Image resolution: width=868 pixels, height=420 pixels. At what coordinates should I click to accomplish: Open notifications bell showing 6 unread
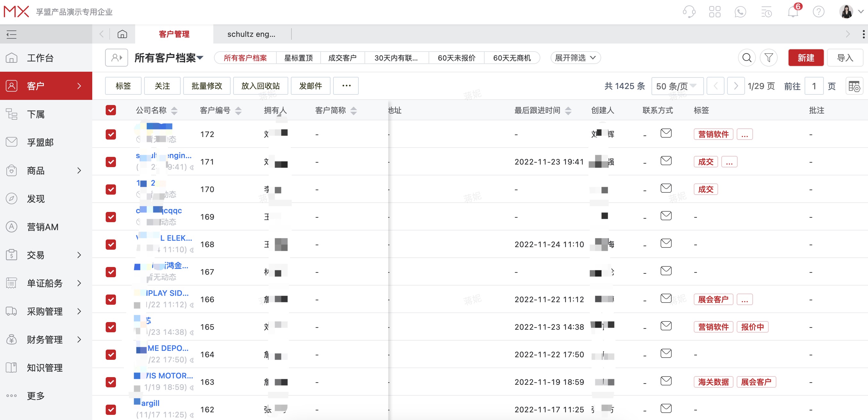tap(792, 12)
